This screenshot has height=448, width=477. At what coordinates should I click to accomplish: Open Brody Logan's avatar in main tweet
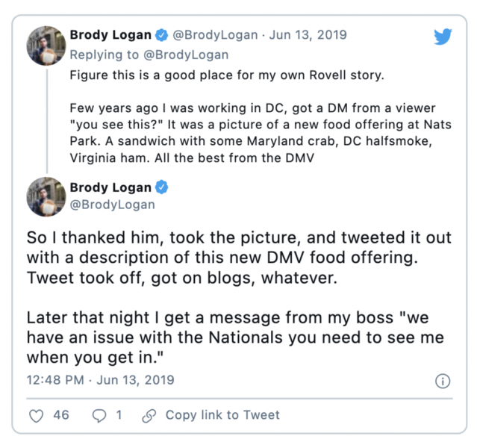[x=46, y=196]
